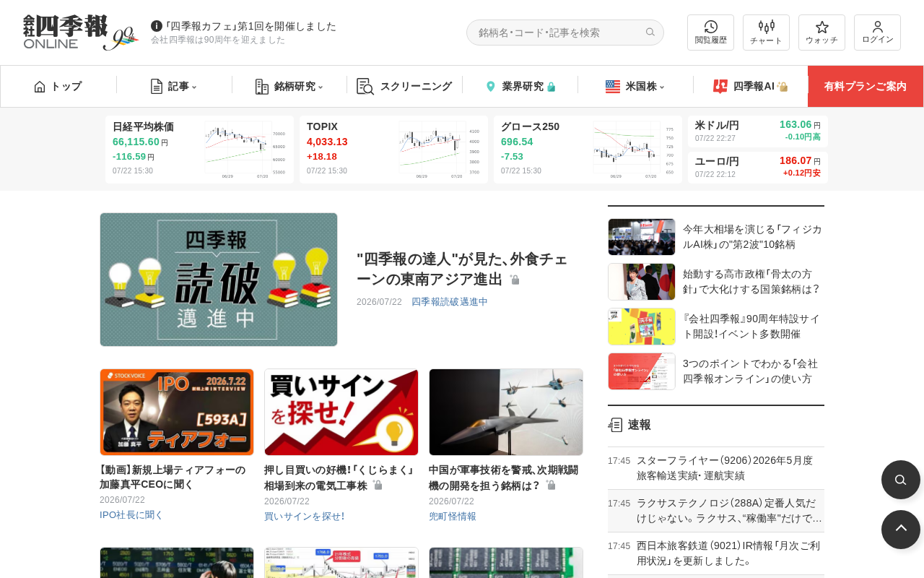Click the floating back-to-top arrow button
924x578 pixels.
pyautogui.click(x=900, y=530)
